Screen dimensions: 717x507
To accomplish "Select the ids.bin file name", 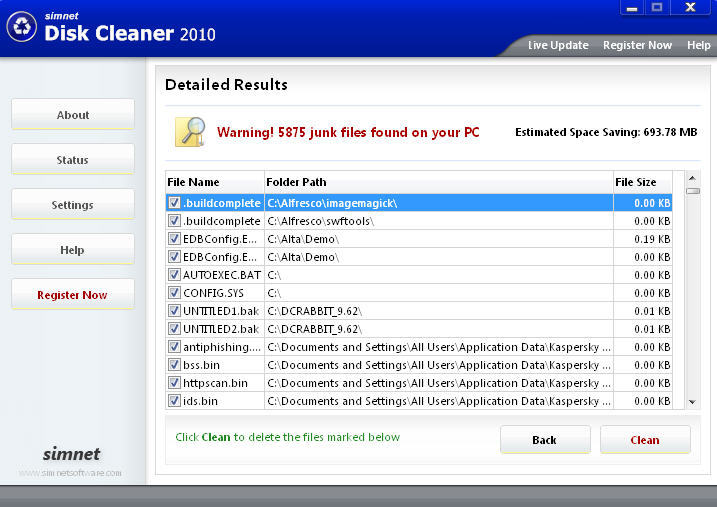I will 200,401.
